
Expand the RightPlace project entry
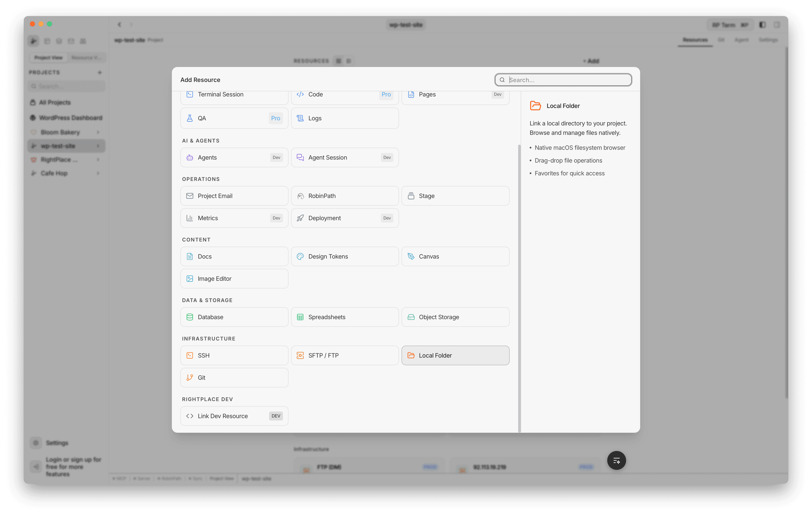point(98,159)
